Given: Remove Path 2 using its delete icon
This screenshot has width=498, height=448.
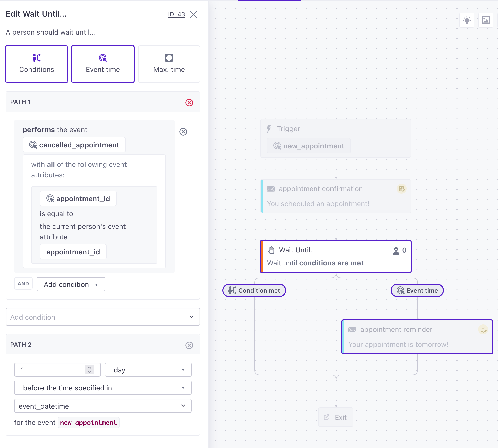Looking at the screenshot, I should click(189, 345).
